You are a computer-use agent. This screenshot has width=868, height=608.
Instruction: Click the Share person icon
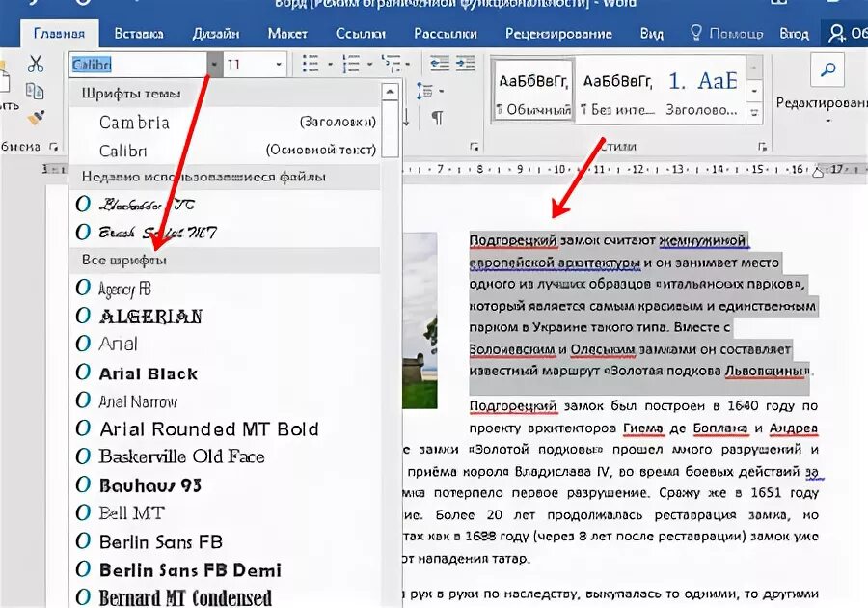(836, 33)
